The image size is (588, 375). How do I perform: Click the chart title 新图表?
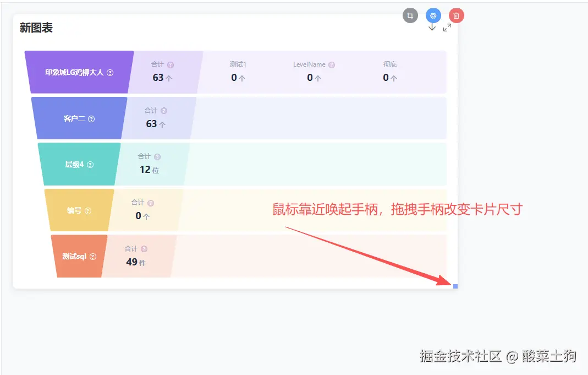[x=36, y=28]
